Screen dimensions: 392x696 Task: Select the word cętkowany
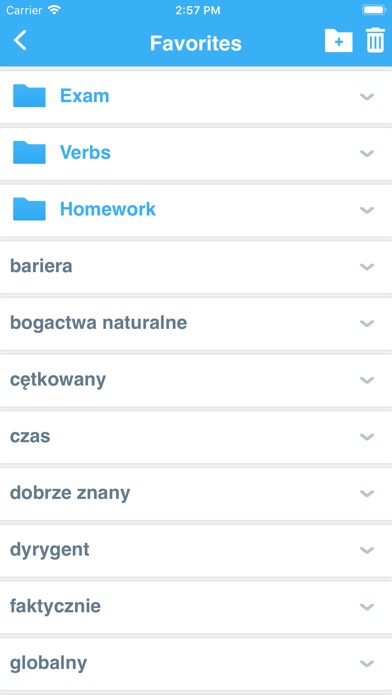(x=58, y=380)
